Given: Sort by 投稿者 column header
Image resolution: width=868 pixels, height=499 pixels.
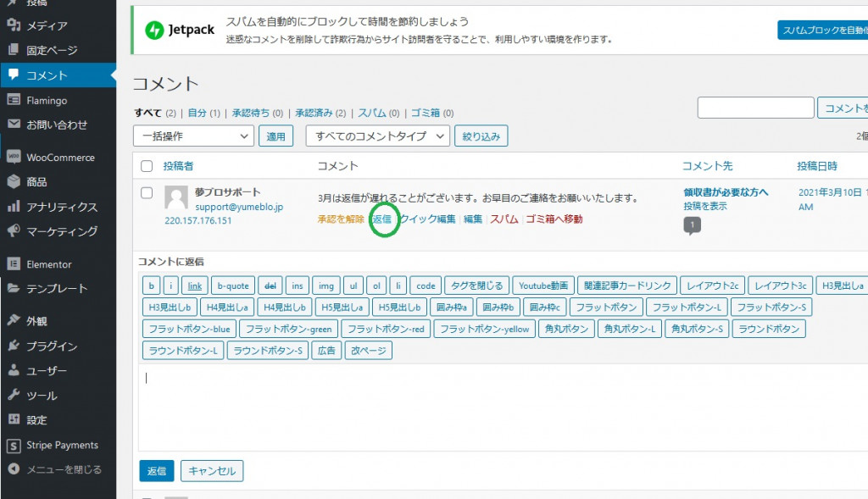Looking at the screenshot, I should pos(178,166).
